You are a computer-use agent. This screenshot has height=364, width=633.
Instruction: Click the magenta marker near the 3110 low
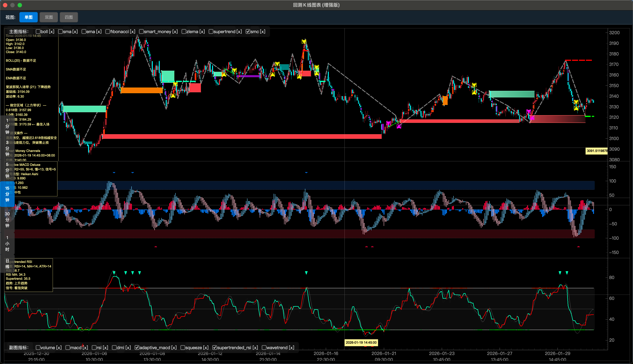(x=399, y=126)
